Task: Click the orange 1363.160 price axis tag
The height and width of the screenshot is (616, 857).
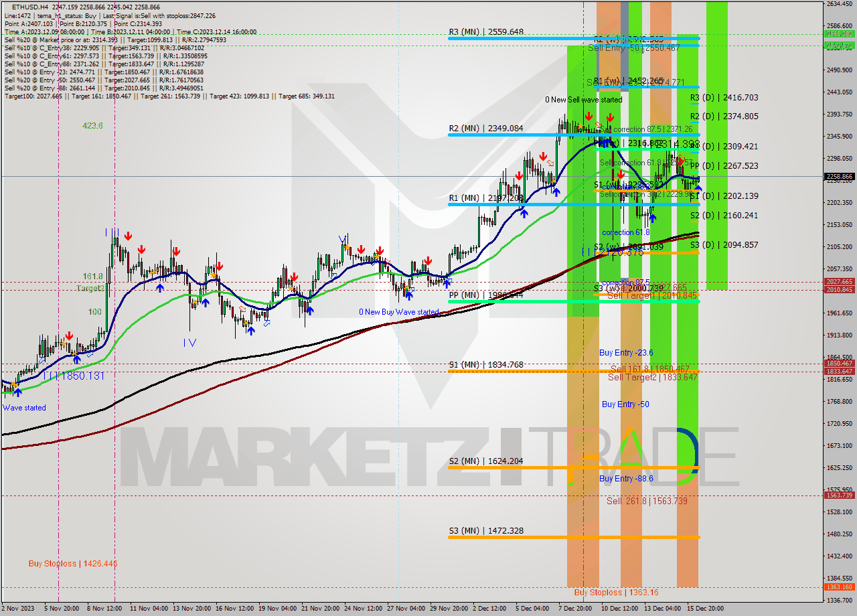Action: [x=839, y=587]
